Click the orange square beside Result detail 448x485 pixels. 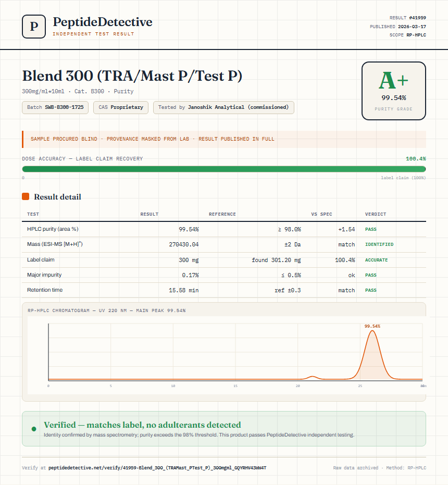[x=26, y=196]
